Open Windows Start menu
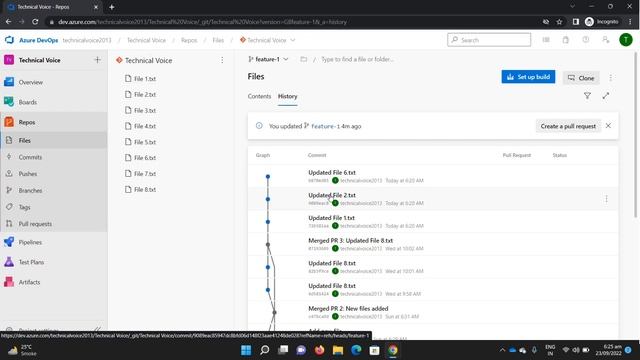This screenshot has height=360, width=640. click(246, 350)
